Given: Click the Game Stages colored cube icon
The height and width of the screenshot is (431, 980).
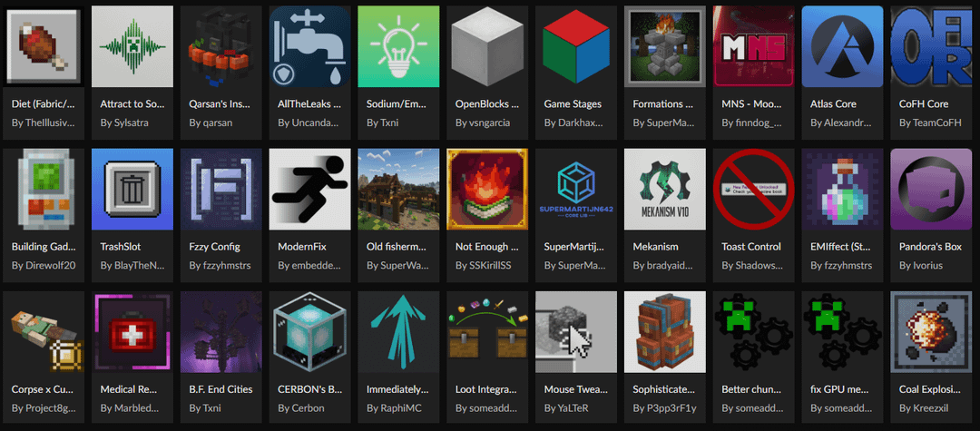Looking at the screenshot, I should (575, 45).
